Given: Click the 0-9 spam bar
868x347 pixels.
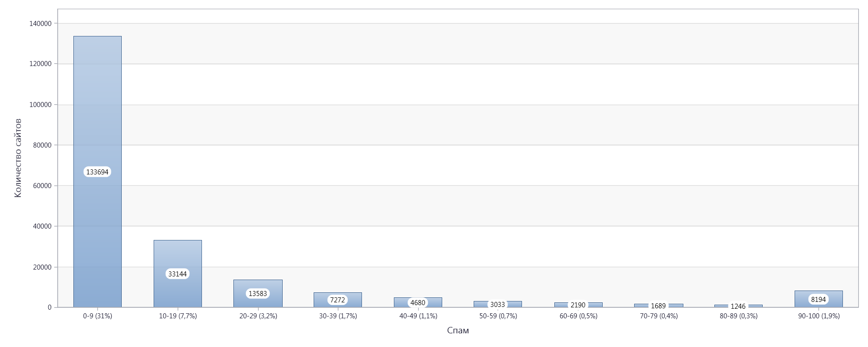Looking at the screenshot, I should tap(98, 172).
